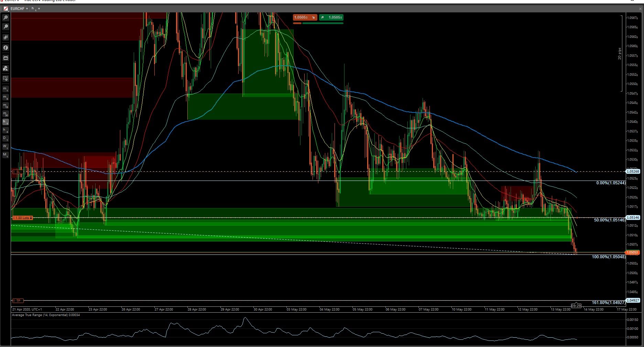Click the 17 May 22:00 time axis label

point(626,310)
